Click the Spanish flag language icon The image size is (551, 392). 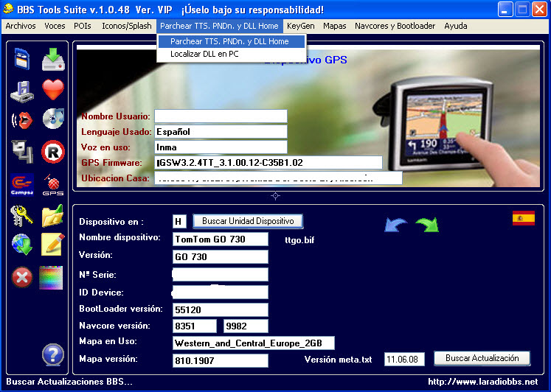coord(524,218)
